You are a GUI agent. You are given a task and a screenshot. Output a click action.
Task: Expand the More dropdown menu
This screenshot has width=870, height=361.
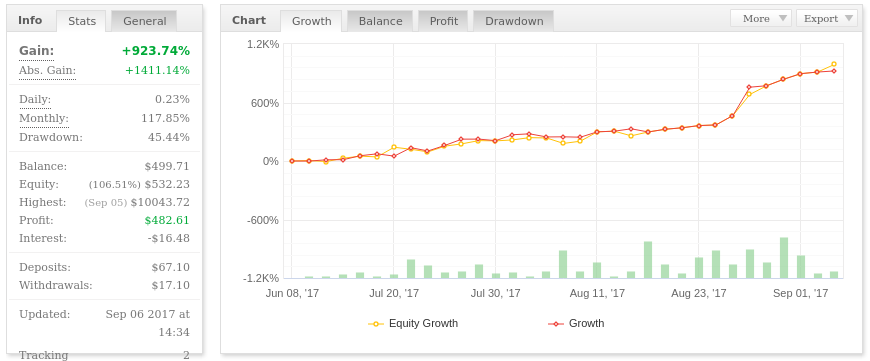click(x=761, y=18)
